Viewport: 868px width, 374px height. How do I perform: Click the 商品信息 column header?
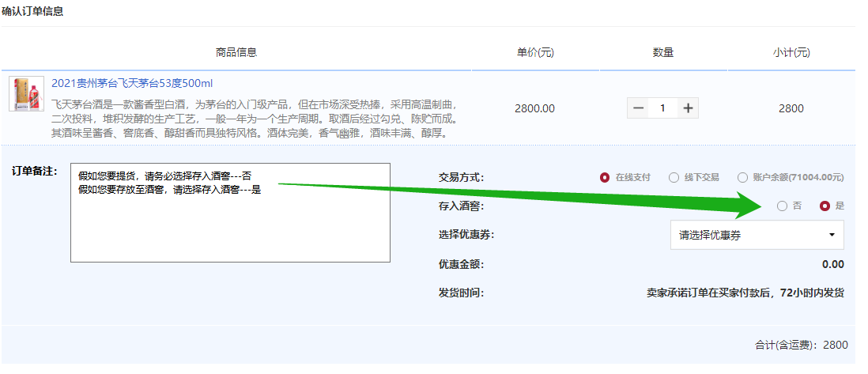click(236, 53)
